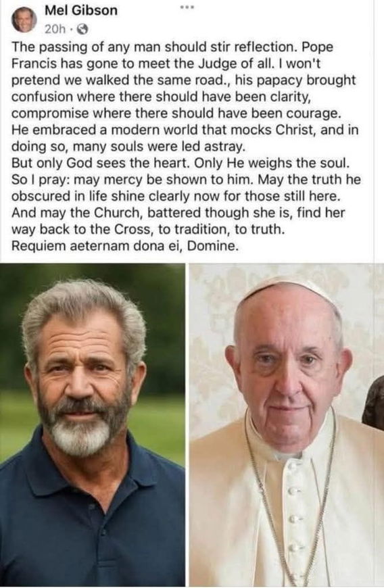Open the round profile picture avatar
The image size is (384, 588).
[x=24, y=20]
